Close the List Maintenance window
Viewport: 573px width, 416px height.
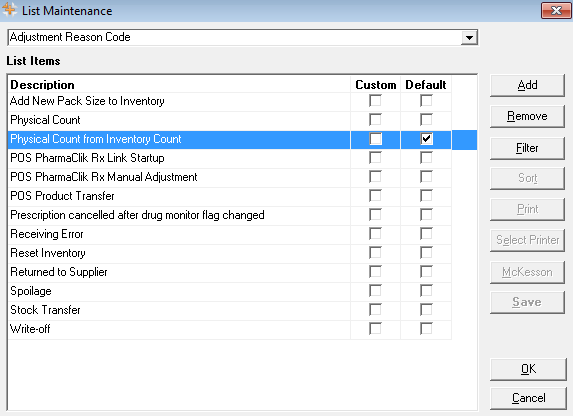pyautogui.click(x=556, y=10)
